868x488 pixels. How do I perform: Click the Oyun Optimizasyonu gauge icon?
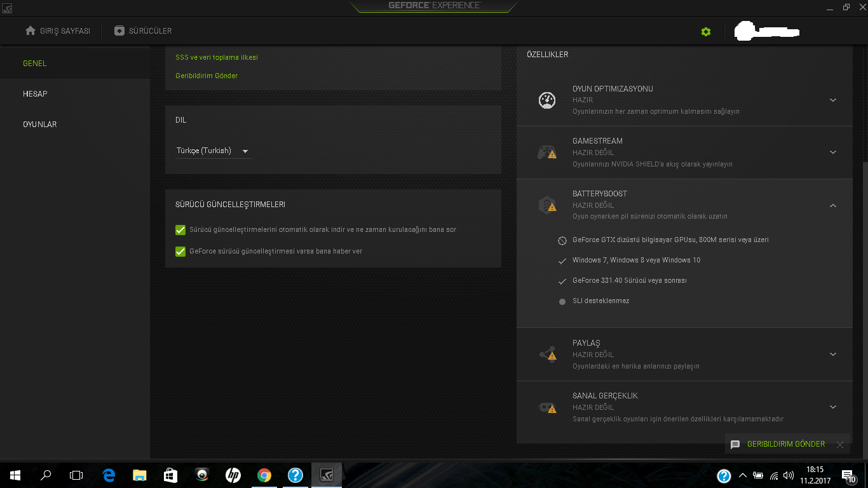click(x=547, y=100)
